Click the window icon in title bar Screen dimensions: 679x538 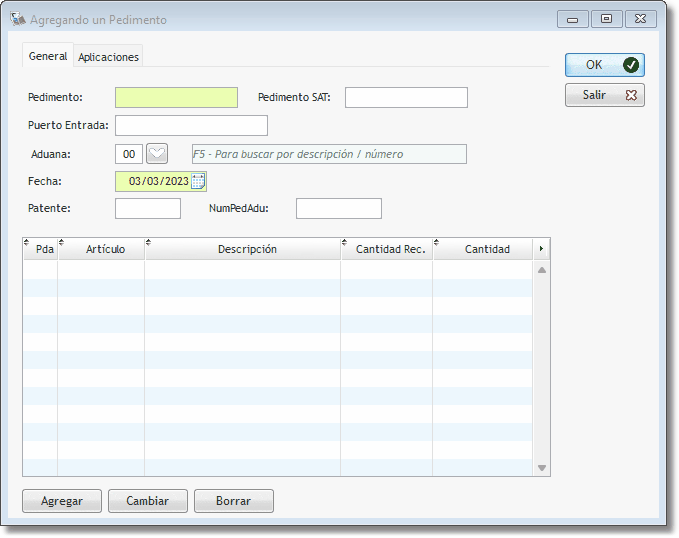click(x=18, y=19)
